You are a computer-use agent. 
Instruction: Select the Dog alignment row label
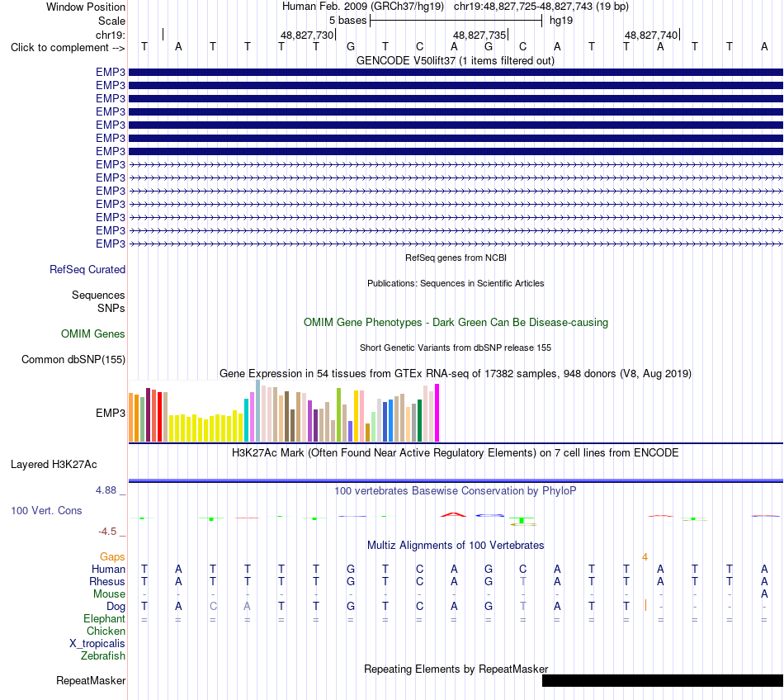coord(116,607)
